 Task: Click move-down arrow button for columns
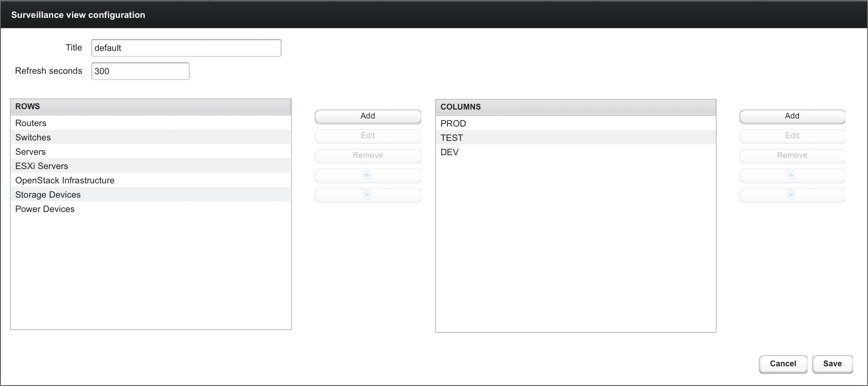[x=791, y=195]
